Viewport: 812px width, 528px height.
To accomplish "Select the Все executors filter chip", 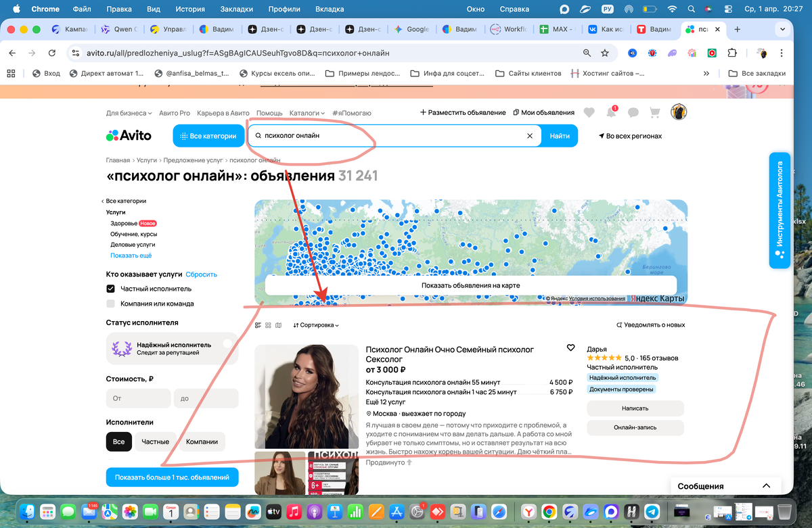I will (118, 441).
